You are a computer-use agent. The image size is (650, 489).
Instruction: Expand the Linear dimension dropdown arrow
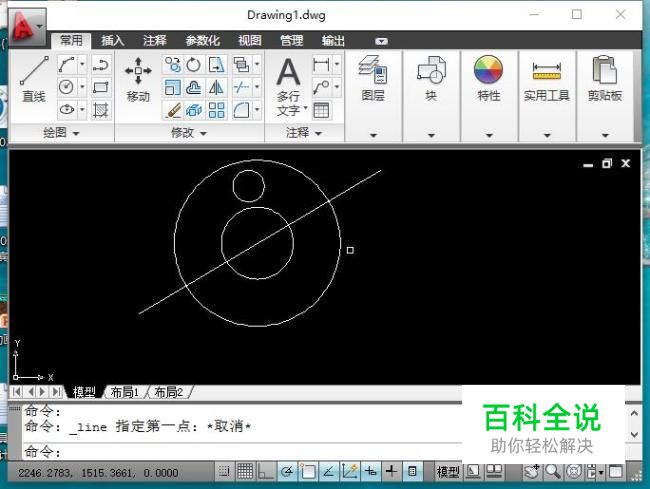click(x=337, y=64)
